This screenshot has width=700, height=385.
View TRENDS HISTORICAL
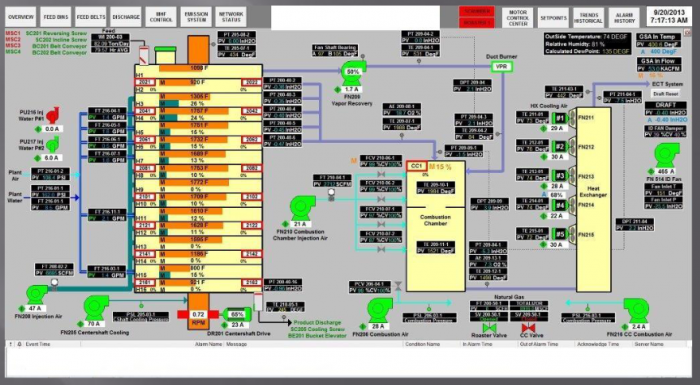(588, 18)
